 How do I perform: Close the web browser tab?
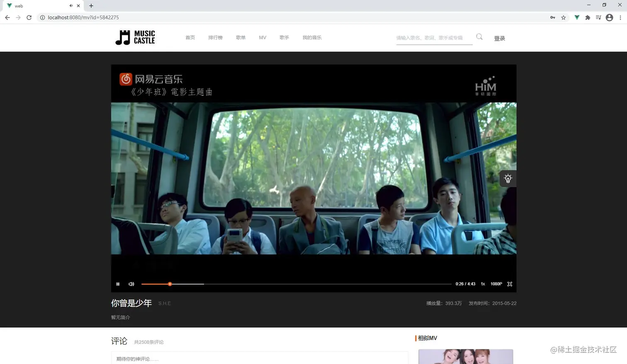click(78, 6)
